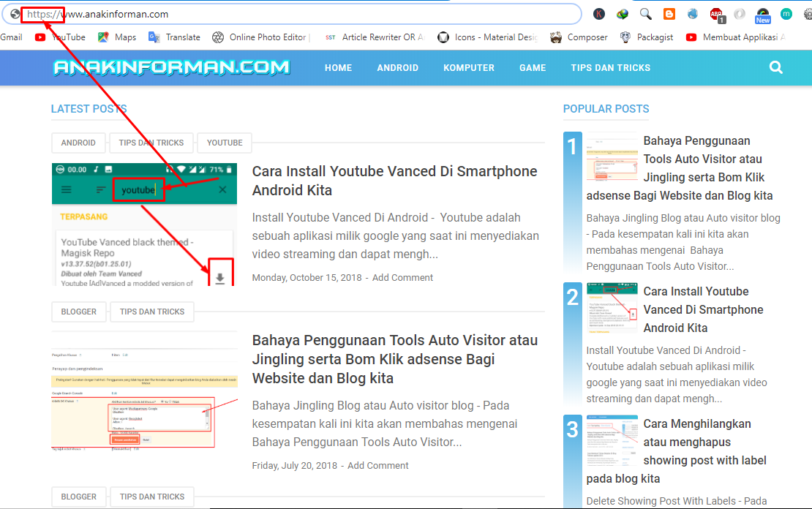This screenshot has height=509, width=812.
Task: Open the YouTube bookmark
Action: click(60, 37)
